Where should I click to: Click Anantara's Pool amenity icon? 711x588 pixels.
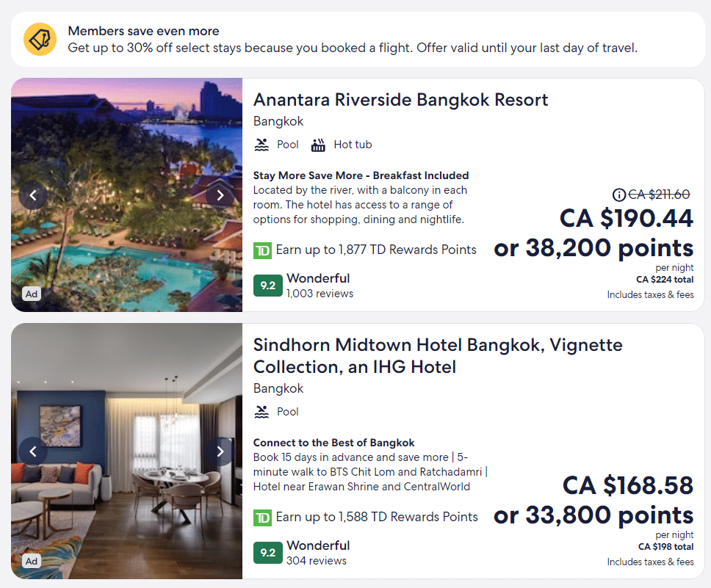point(261,145)
